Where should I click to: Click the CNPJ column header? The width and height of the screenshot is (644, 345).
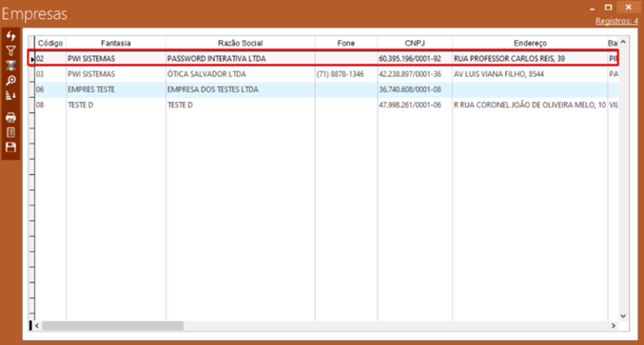coord(415,43)
